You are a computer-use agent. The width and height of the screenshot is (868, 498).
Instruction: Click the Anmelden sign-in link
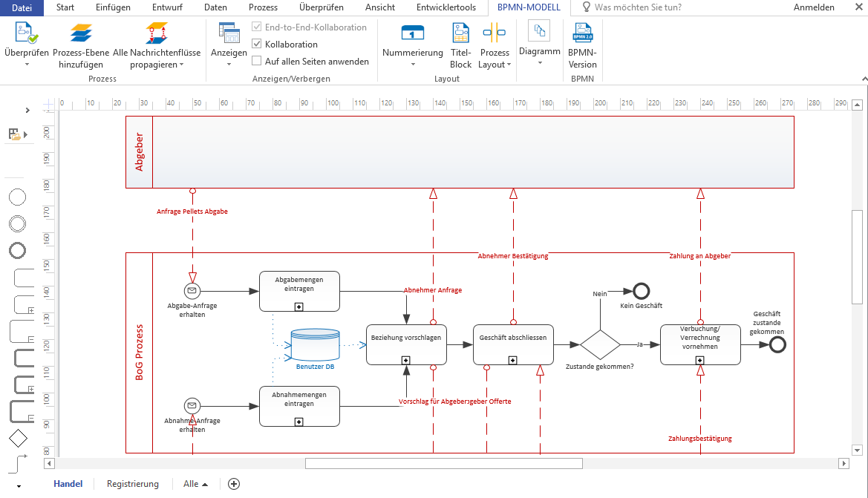(x=813, y=7)
